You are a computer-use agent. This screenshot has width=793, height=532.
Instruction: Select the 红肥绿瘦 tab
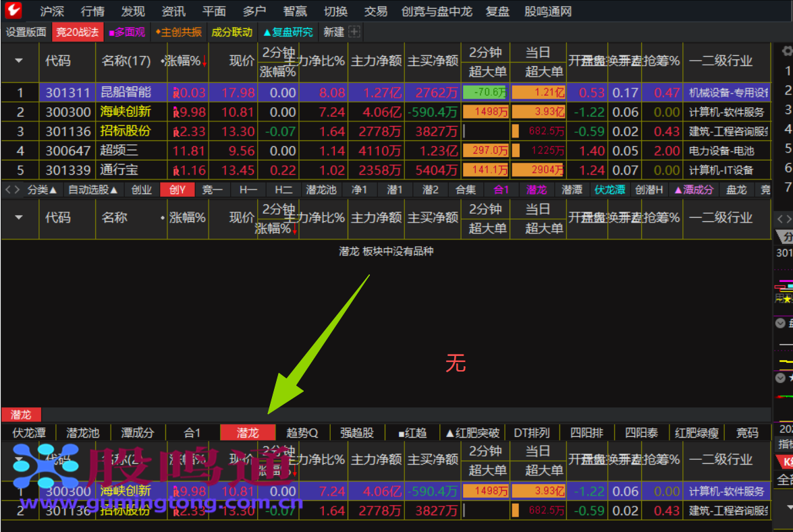696,432
